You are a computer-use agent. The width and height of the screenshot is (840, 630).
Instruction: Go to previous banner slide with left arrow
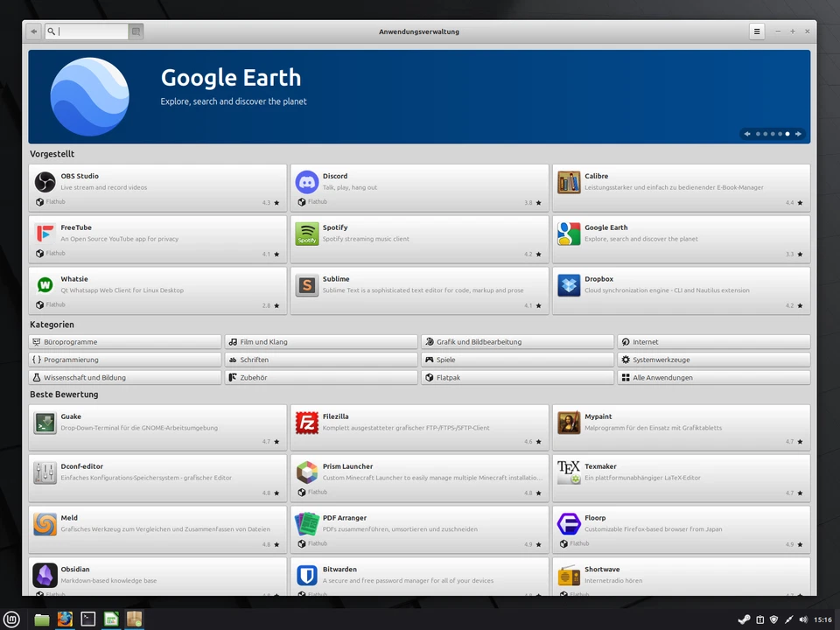(x=747, y=134)
